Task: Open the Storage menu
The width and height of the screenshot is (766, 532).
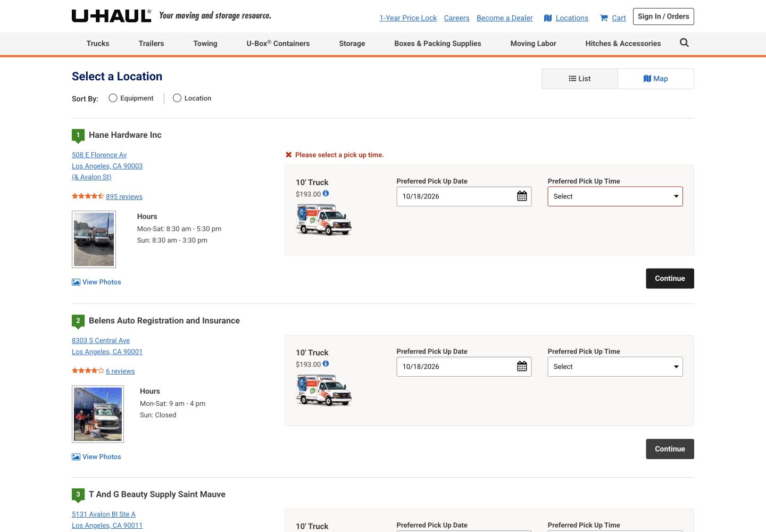Action: tap(352, 44)
